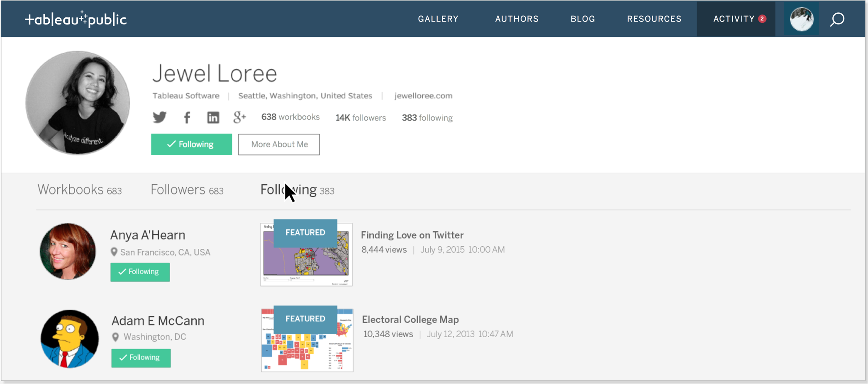The width and height of the screenshot is (868, 384).
Task: Click the Jewel Loree name heading
Action: click(215, 73)
